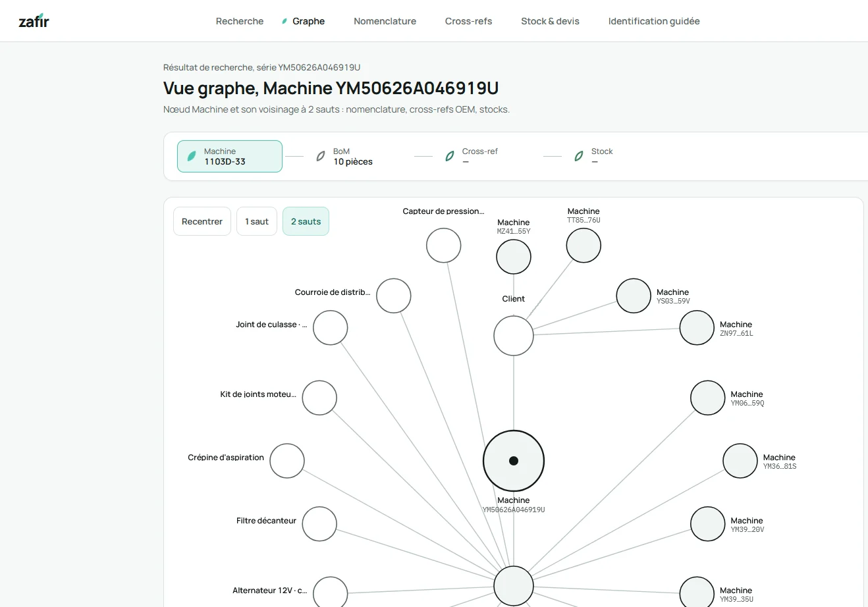Select the Machine 1103D-33 leaf icon
This screenshot has height=607, width=868.
(192, 156)
